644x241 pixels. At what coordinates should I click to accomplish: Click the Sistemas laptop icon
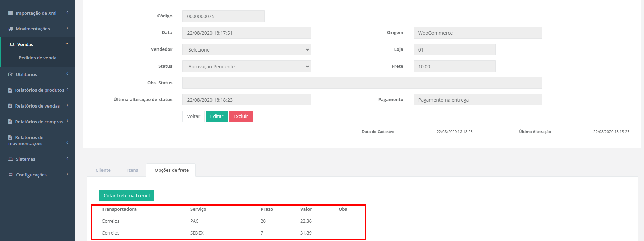click(x=11, y=159)
